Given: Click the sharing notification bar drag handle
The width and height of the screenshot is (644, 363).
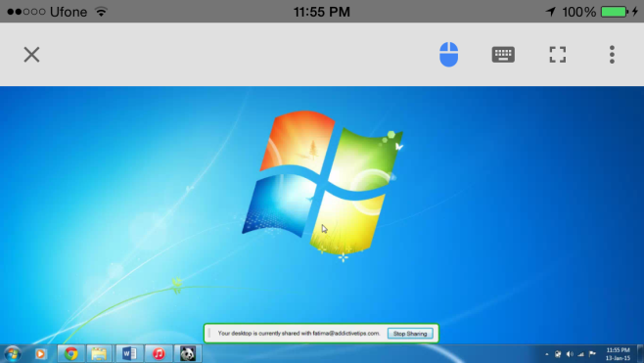Looking at the screenshot, I should pos(209,333).
